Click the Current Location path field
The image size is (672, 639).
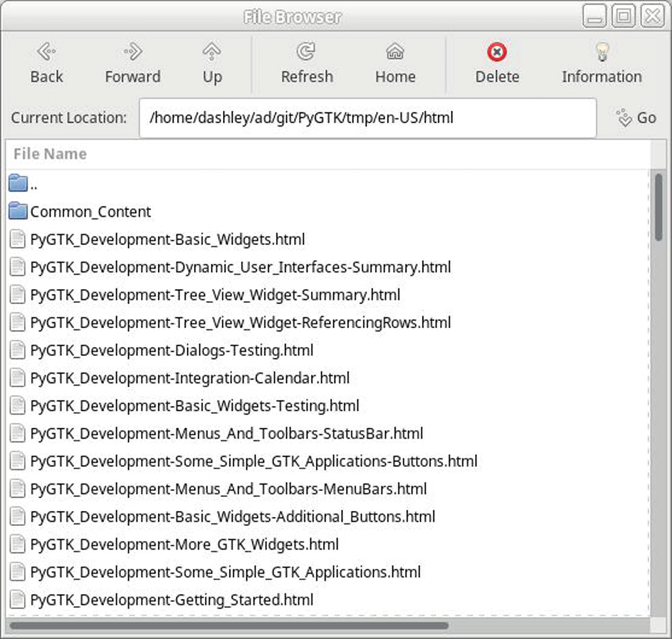pos(367,118)
